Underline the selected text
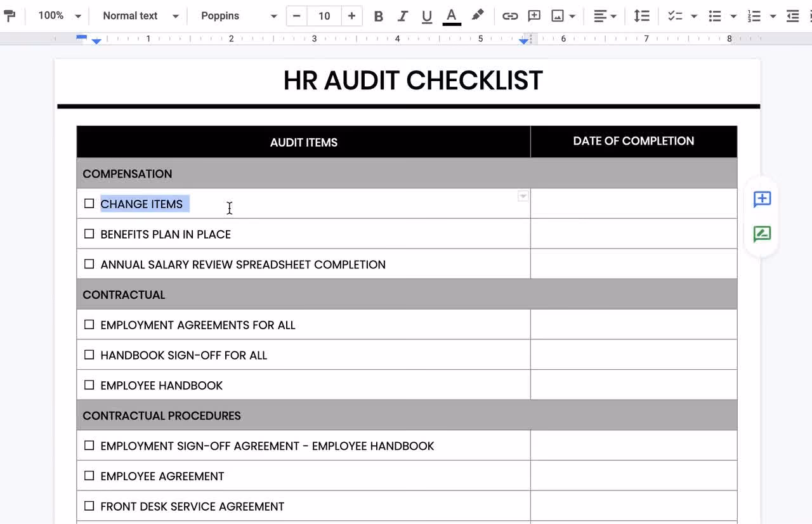Image resolution: width=812 pixels, height=524 pixels. click(x=427, y=16)
